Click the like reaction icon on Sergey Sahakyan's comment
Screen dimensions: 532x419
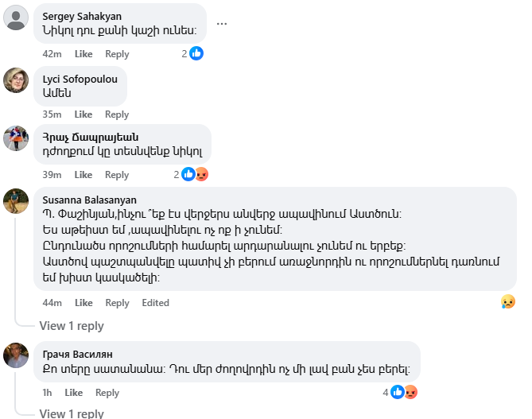(x=196, y=53)
